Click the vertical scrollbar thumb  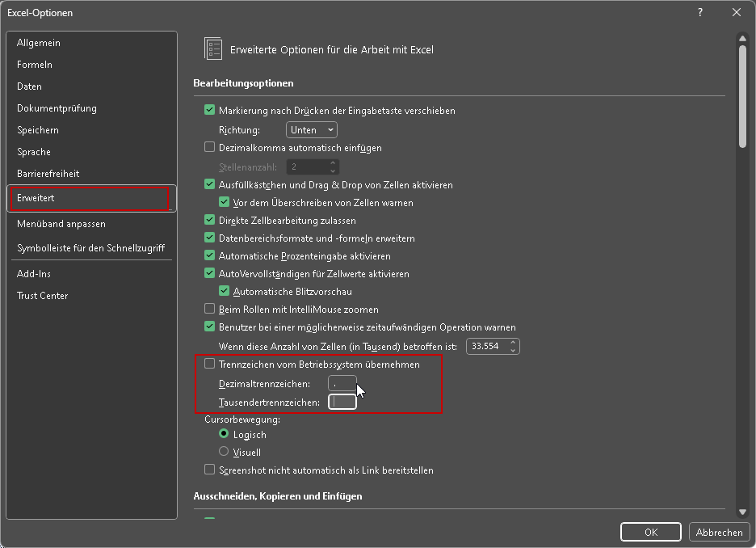click(742, 97)
